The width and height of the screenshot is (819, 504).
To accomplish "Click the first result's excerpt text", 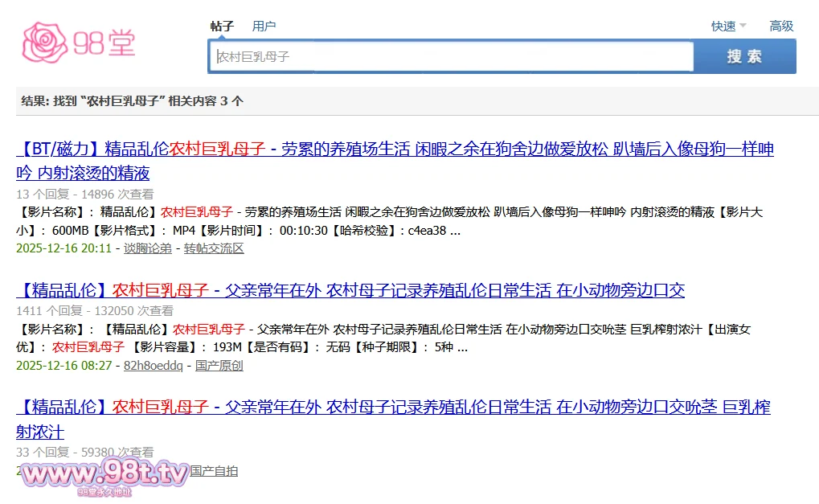I will click(321, 221).
